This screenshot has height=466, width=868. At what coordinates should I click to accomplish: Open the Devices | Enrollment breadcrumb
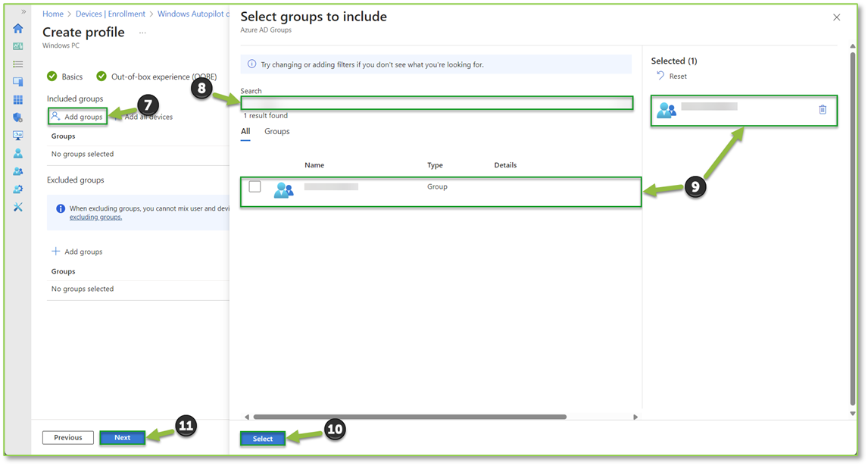(x=111, y=13)
